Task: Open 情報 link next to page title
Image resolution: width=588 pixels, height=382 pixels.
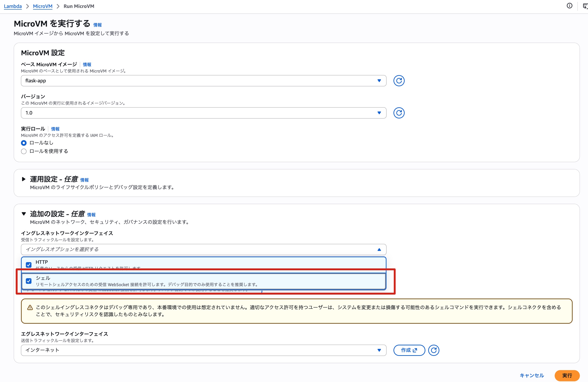Action: tap(97, 25)
